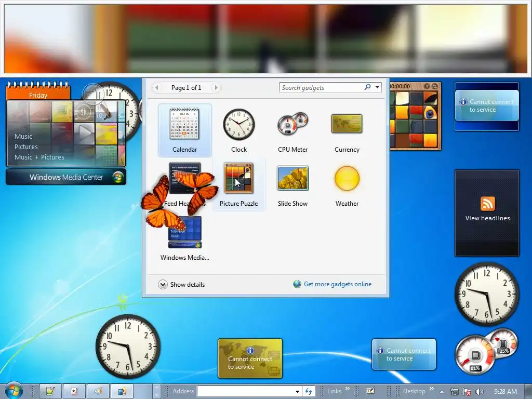Focus the Search gadgets input field
532x399 pixels.
(322, 87)
